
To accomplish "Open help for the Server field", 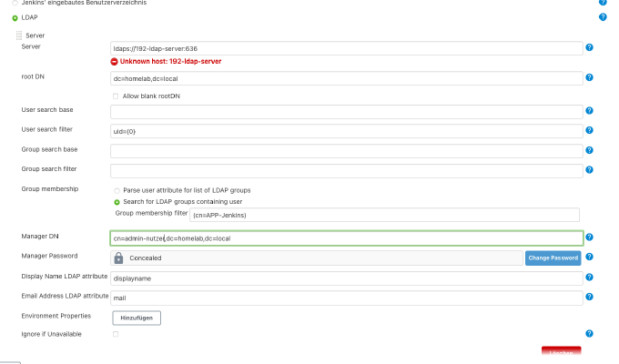I will tap(589, 47).
